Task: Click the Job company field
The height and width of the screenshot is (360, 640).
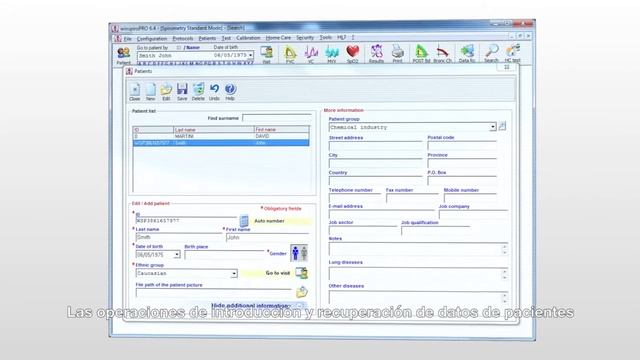Action: (x=473, y=215)
